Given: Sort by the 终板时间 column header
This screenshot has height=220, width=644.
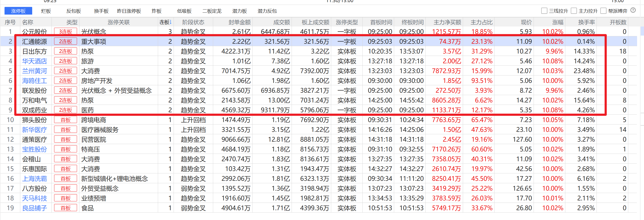Looking at the screenshot, I should [x=412, y=22].
